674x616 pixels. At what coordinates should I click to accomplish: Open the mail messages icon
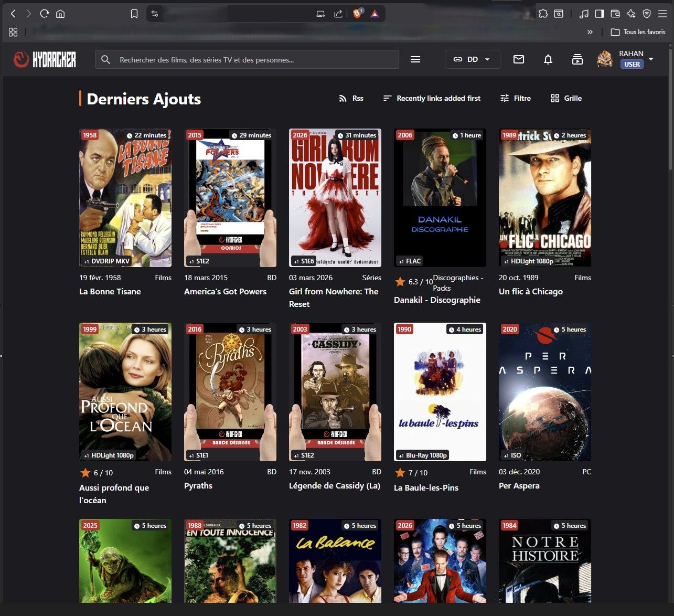click(x=519, y=60)
